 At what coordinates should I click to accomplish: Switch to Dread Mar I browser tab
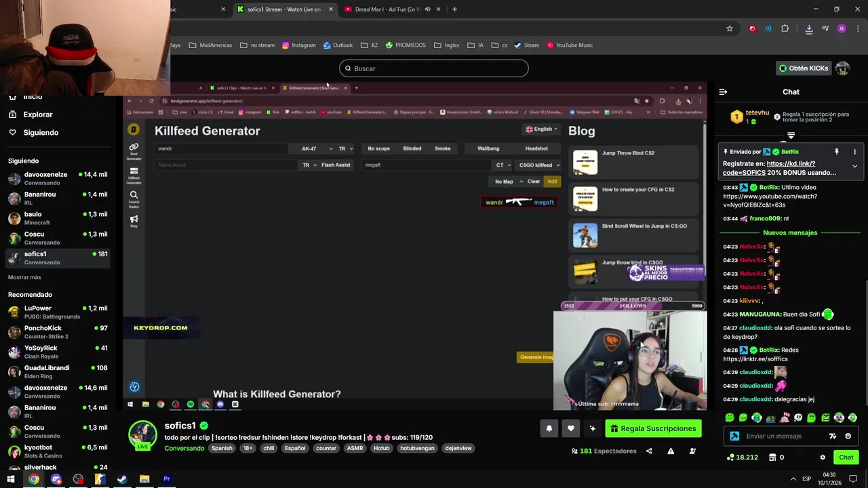[392, 9]
